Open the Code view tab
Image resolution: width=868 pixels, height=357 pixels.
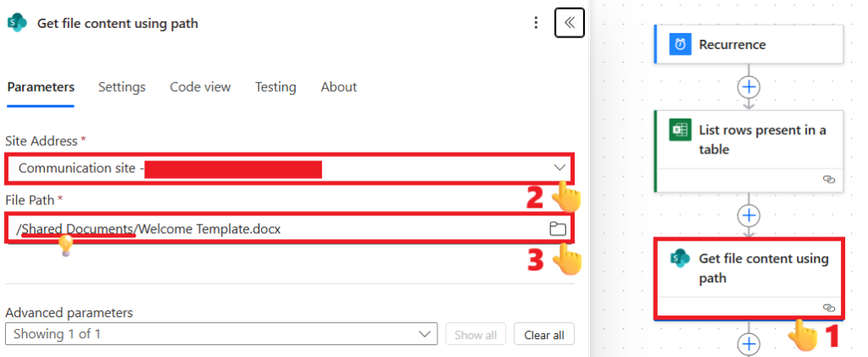[x=200, y=87]
